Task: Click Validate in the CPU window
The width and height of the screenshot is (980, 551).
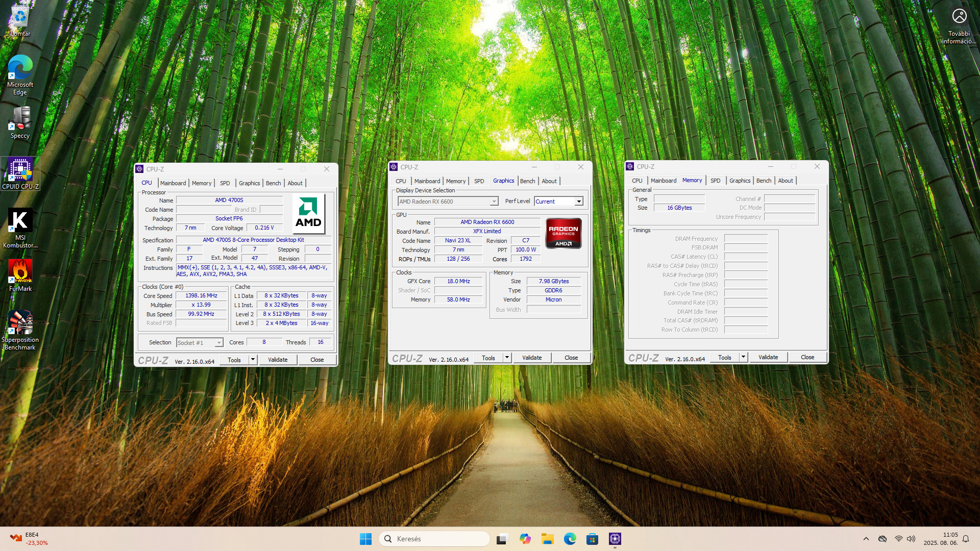Action: [x=278, y=360]
